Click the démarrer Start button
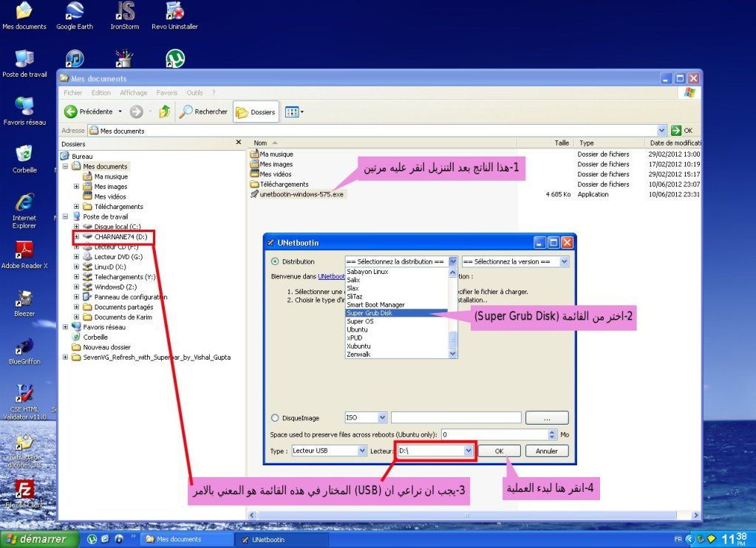The width and height of the screenshot is (756, 548). tap(40, 539)
